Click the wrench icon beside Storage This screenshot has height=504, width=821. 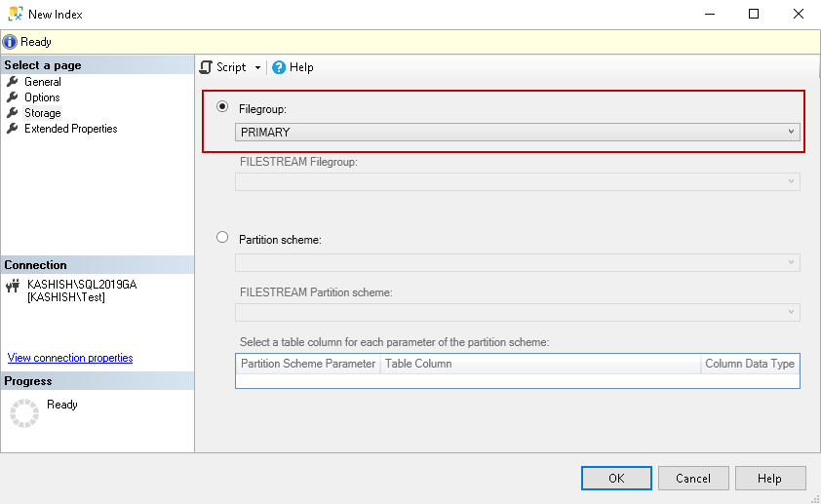point(13,113)
